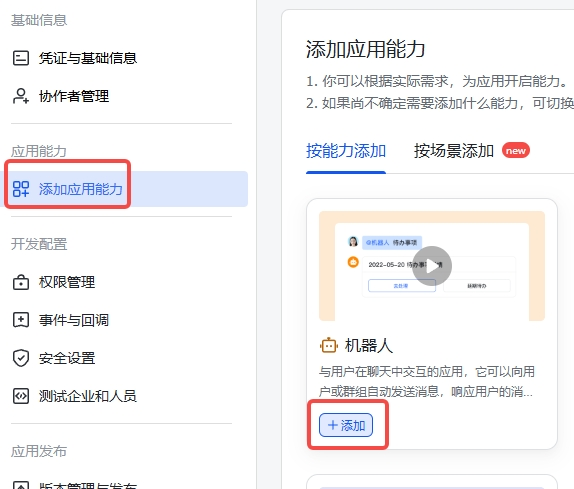
Task: Click the + 添加 button for 机器人
Action: [x=346, y=425]
